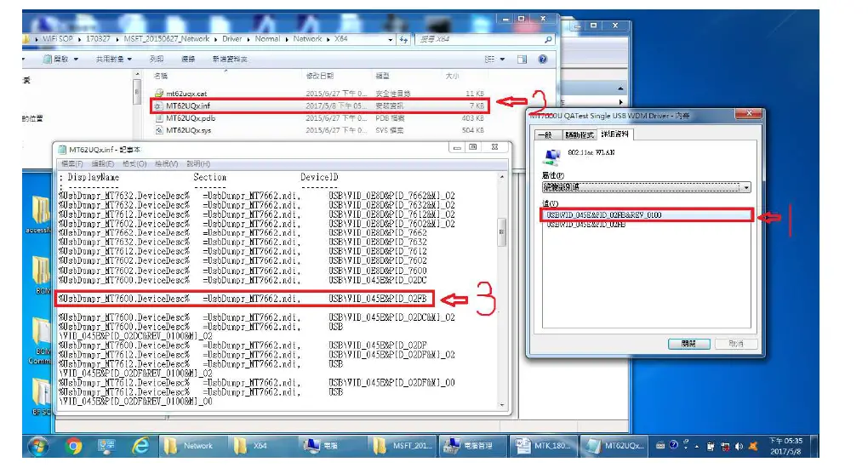Click the Notepad vertical scrollbar thumb
Viewport: 868px width, 468px height.
[x=501, y=231]
